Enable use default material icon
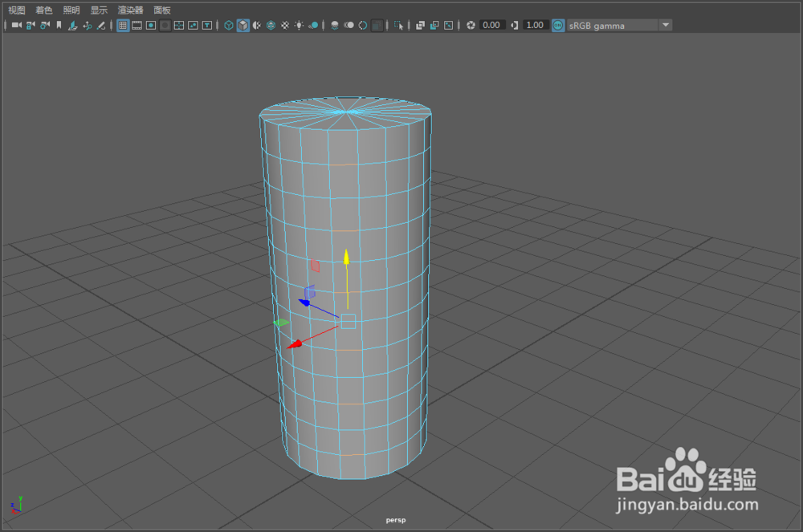The height and width of the screenshot is (532, 803). click(257, 25)
